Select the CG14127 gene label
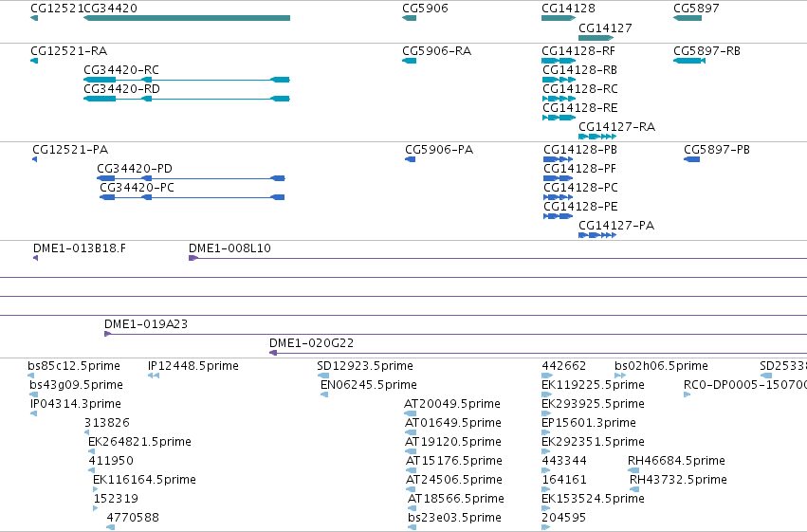 605,28
